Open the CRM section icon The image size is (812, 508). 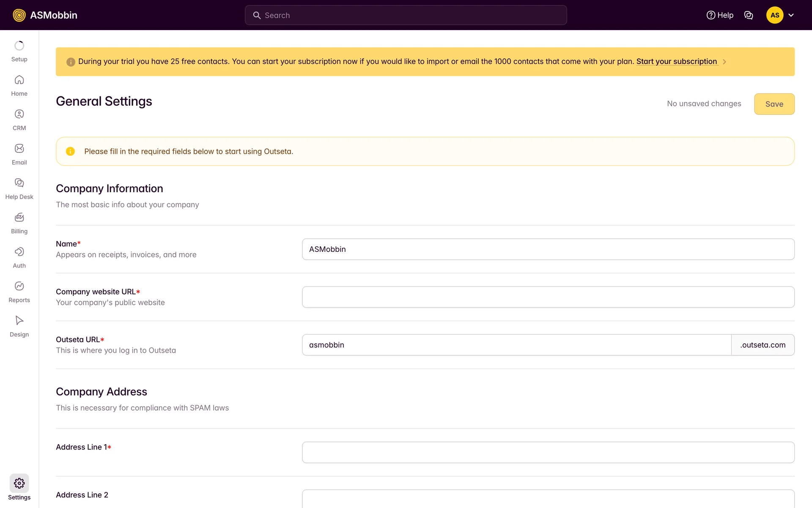click(x=19, y=114)
